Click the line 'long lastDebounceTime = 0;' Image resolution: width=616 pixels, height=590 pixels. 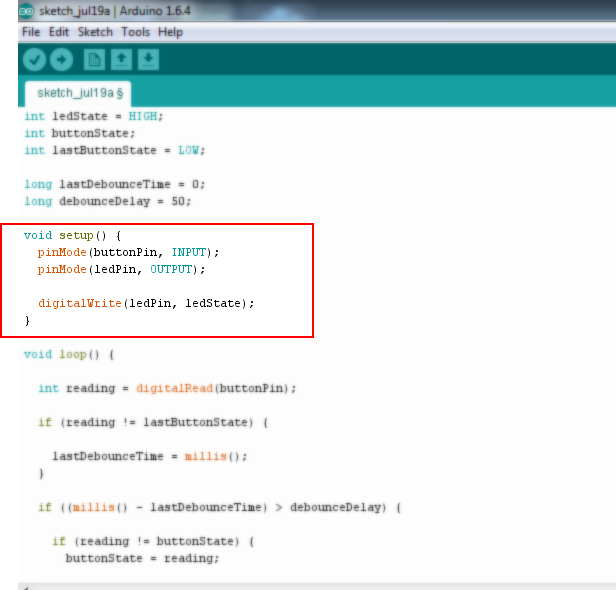coord(115,184)
